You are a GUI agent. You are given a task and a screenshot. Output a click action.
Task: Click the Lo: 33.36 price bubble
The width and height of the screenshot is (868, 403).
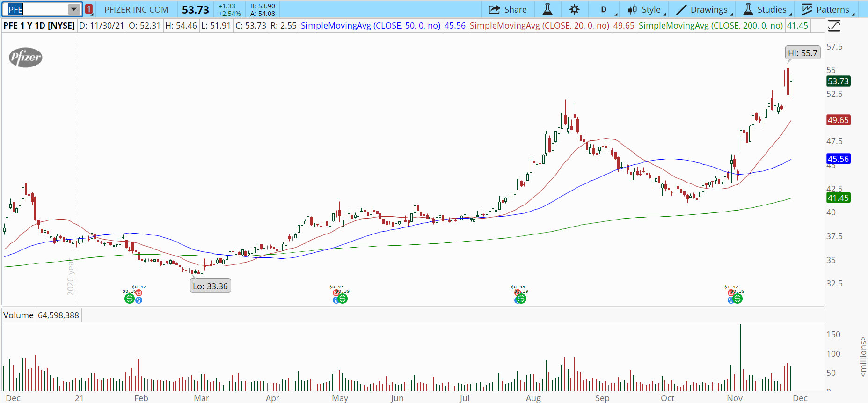coord(210,286)
